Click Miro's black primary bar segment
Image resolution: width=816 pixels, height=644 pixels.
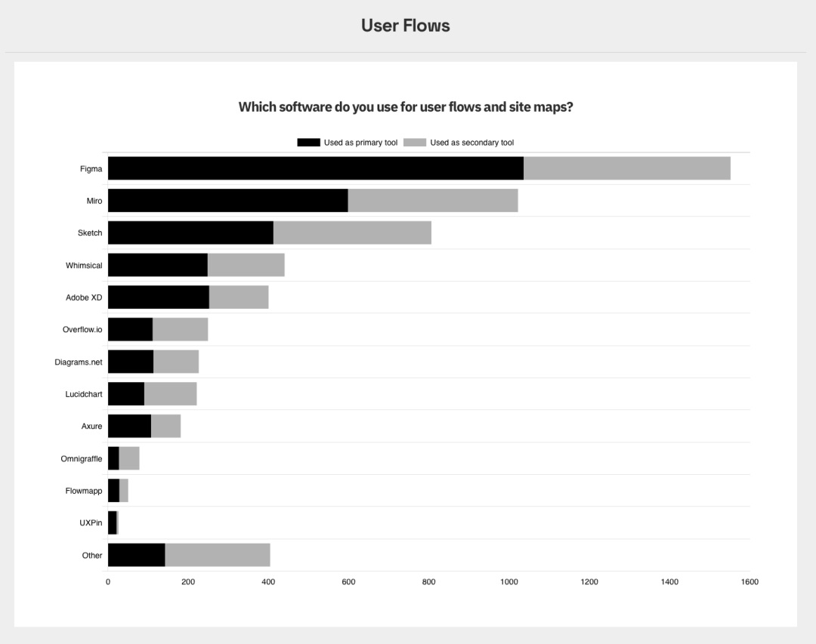tap(227, 201)
